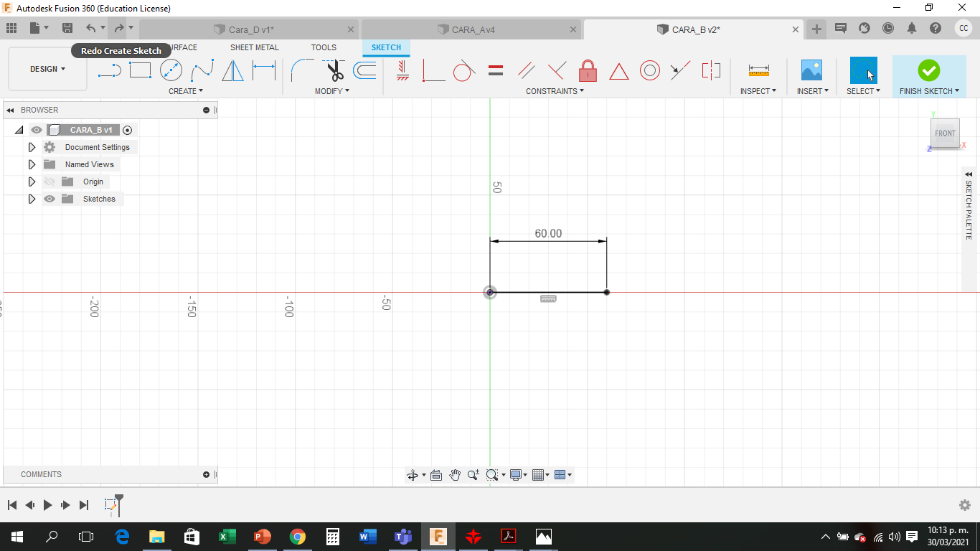The width and height of the screenshot is (980, 551).
Task: Switch to the CARA_A v4 document tab
Action: coord(473,29)
